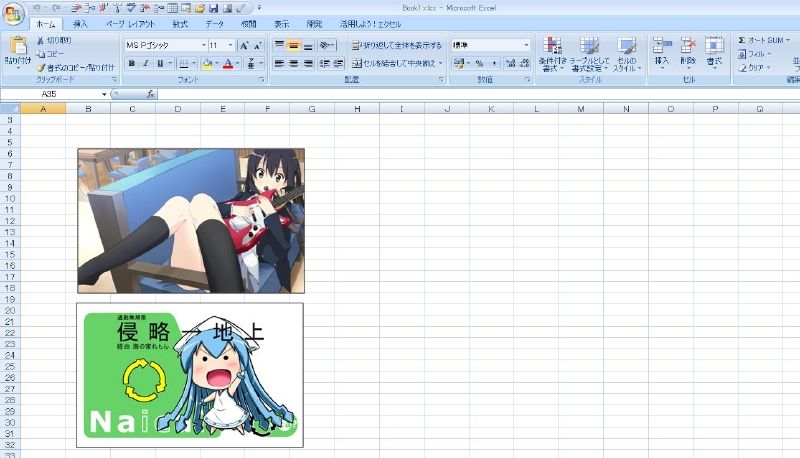
Task: Select the green squid girl picture
Action: [x=190, y=375]
